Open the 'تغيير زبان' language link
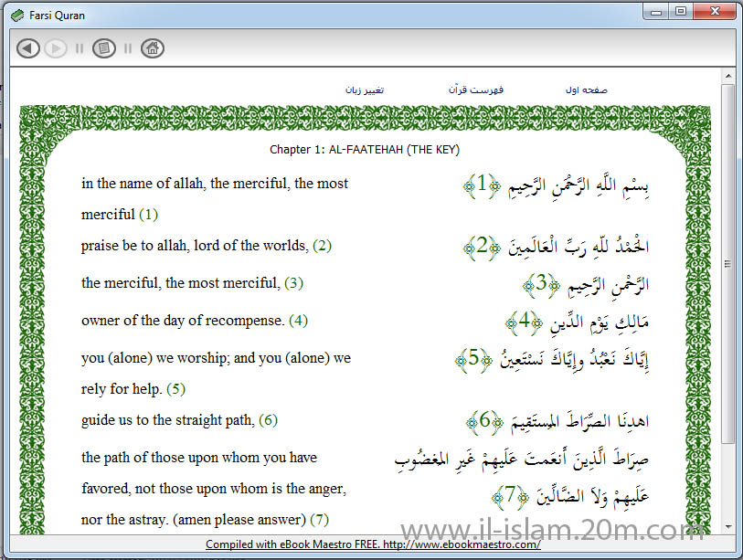 coord(365,90)
